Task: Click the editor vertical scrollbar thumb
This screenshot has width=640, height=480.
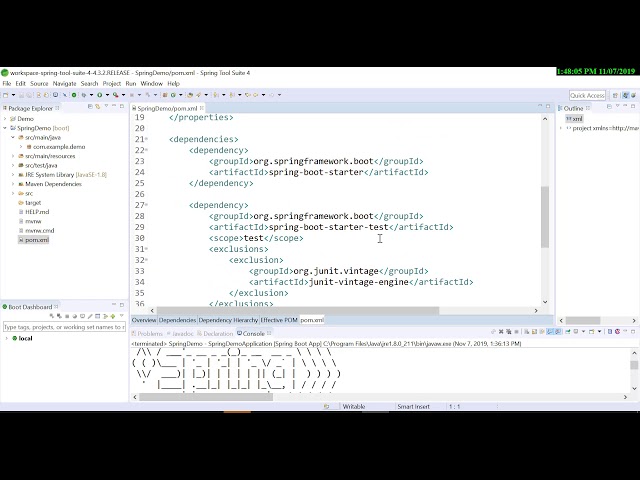Action: pos(545,217)
